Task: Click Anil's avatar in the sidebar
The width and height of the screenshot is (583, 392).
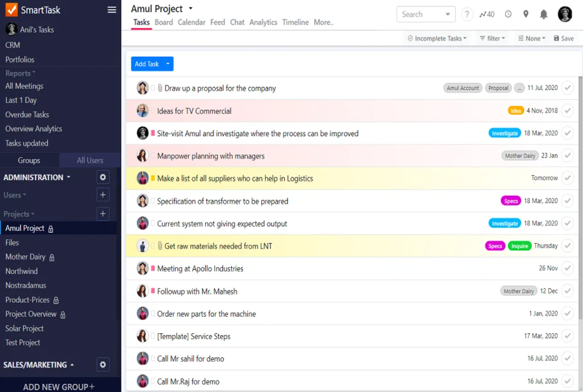Action: [11, 29]
